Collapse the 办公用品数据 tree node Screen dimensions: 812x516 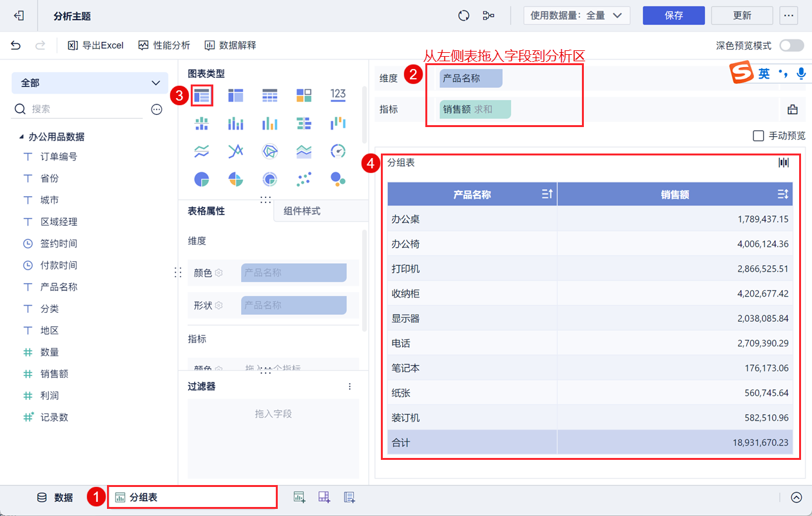20,137
